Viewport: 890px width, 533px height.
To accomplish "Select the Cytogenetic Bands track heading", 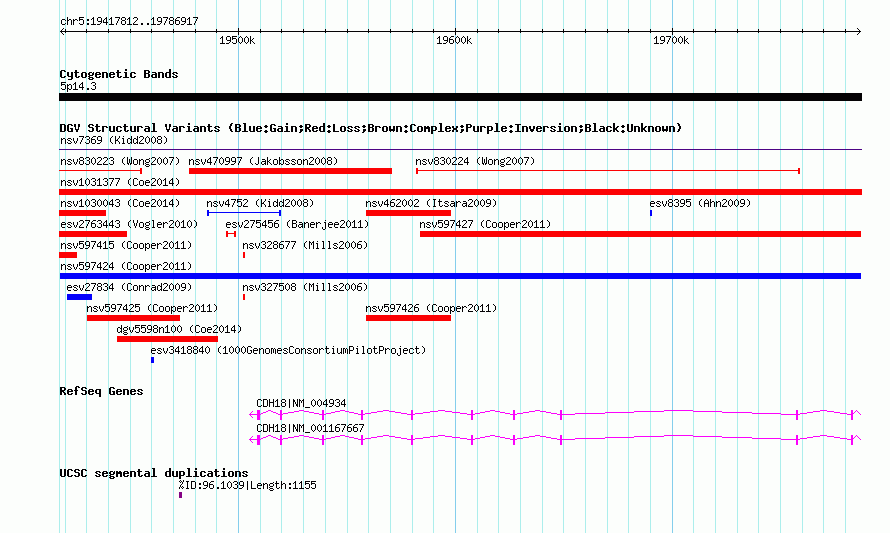I will tap(119, 74).
